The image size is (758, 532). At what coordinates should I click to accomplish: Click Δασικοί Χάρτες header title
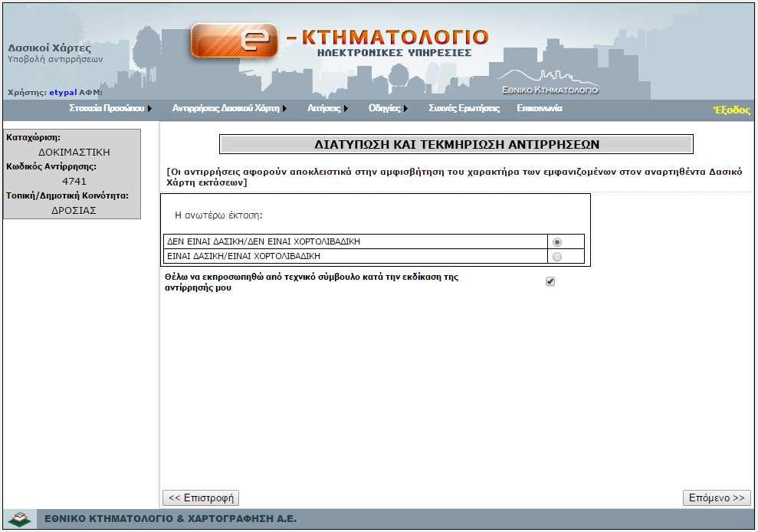pos(49,48)
